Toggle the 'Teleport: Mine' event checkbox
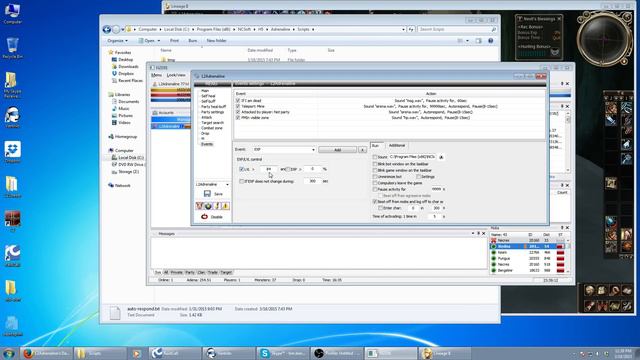Image resolution: width=640 pixels, height=360 pixels. coord(238,106)
